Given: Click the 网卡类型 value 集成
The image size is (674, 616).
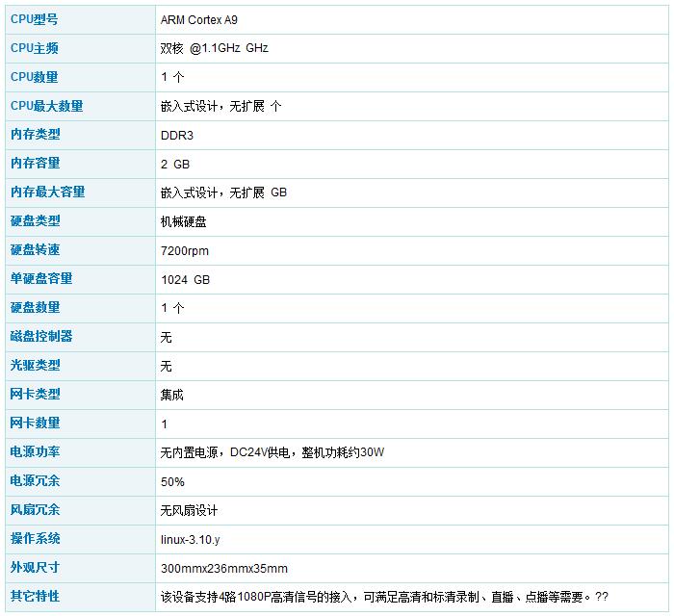Looking at the screenshot, I should 171,395.
